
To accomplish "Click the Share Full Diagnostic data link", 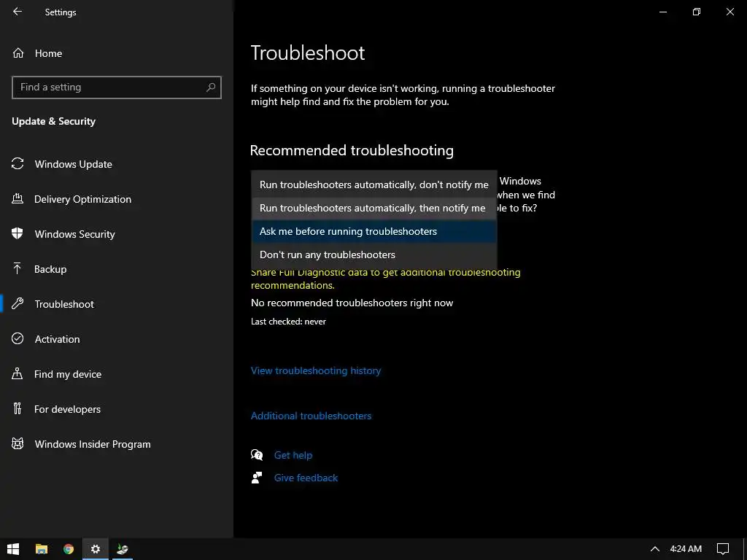I will [x=385, y=279].
